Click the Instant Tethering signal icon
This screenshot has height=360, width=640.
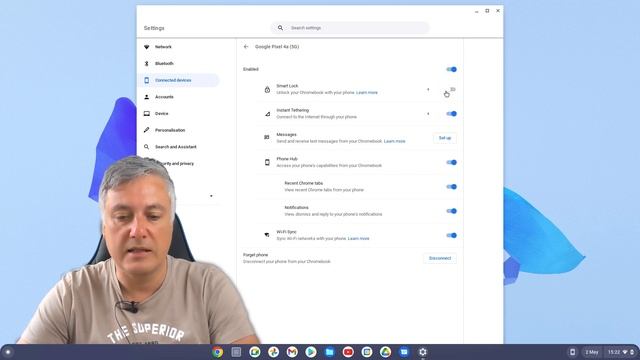pos(267,114)
